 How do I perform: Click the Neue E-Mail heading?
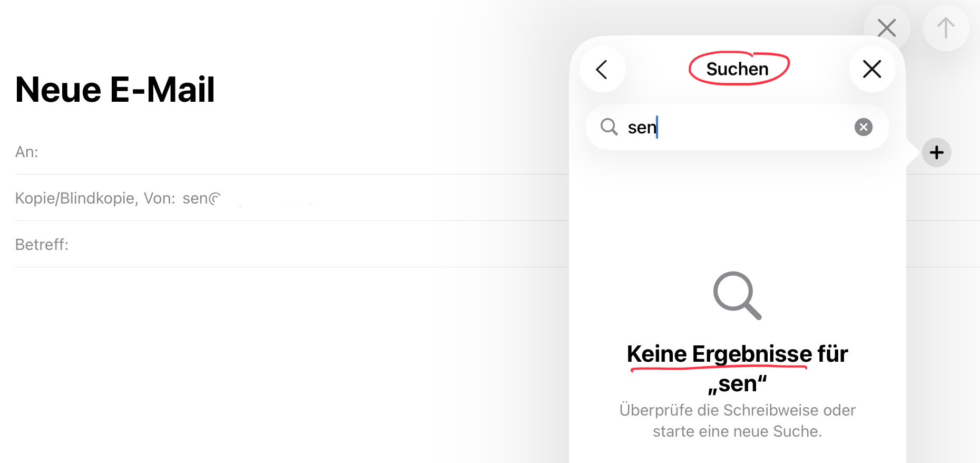point(115,89)
